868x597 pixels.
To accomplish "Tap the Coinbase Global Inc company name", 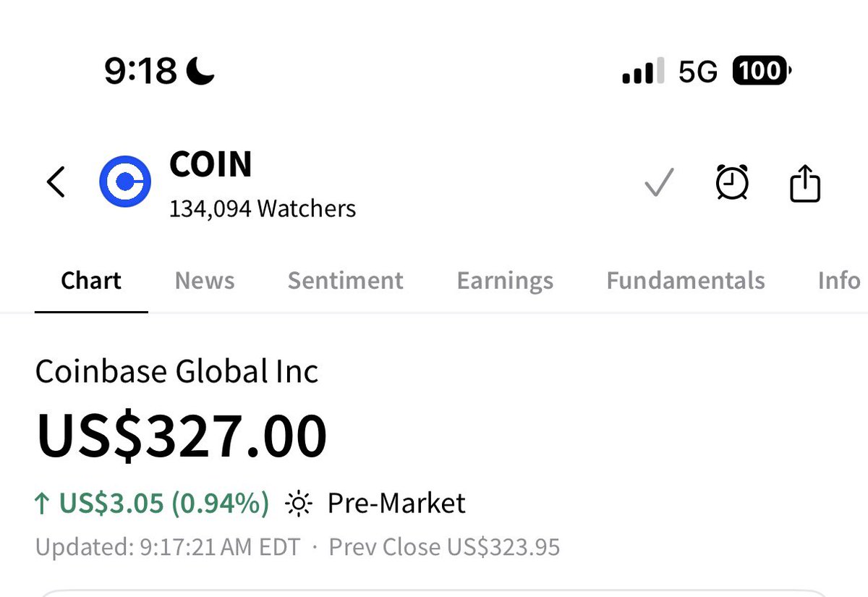I will (x=177, y=372).
